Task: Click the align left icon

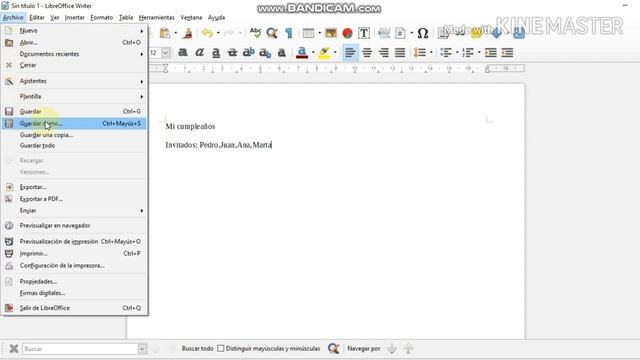Action: (x=350, y=52)
